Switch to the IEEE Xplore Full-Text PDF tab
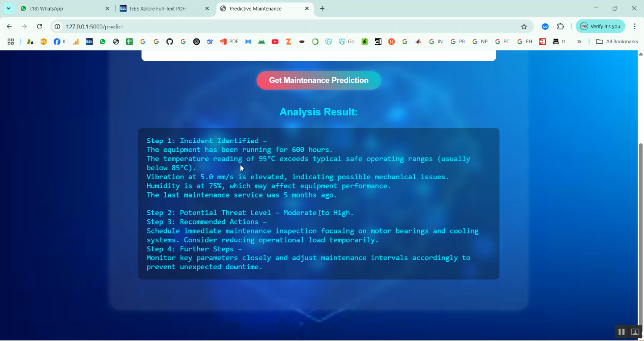The image size is (644, 341). (x=161, y=8)
